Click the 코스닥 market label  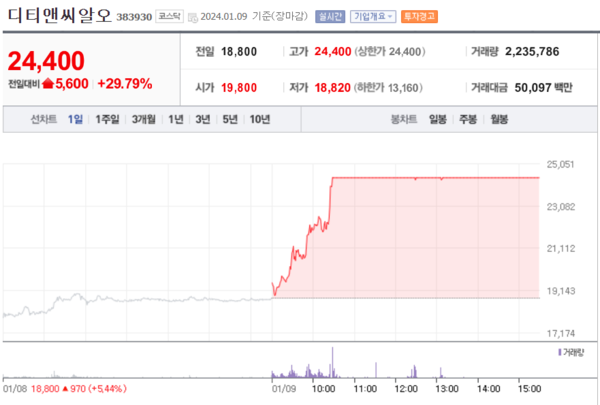point(169,16)
